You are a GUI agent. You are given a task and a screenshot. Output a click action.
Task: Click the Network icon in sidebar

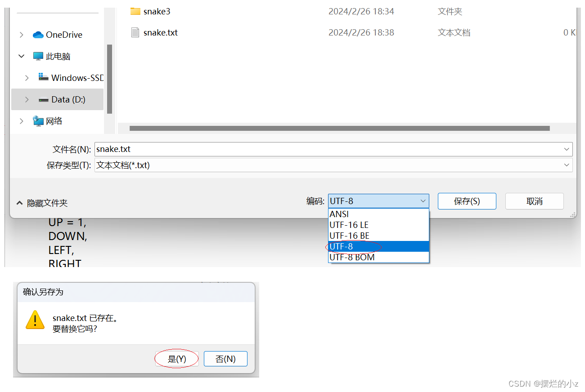click(38, 121)
